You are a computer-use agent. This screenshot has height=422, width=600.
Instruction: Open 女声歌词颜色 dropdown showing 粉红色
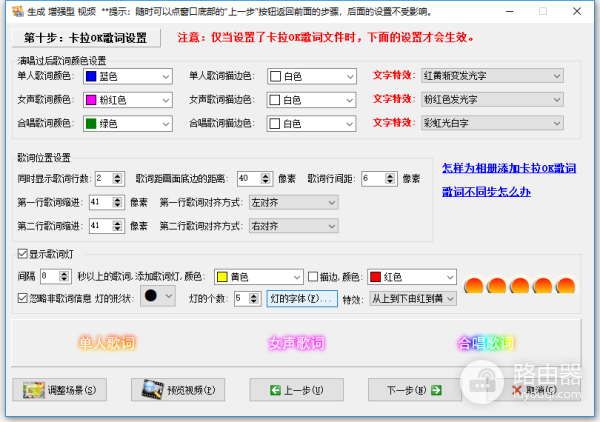click(128, 100)
